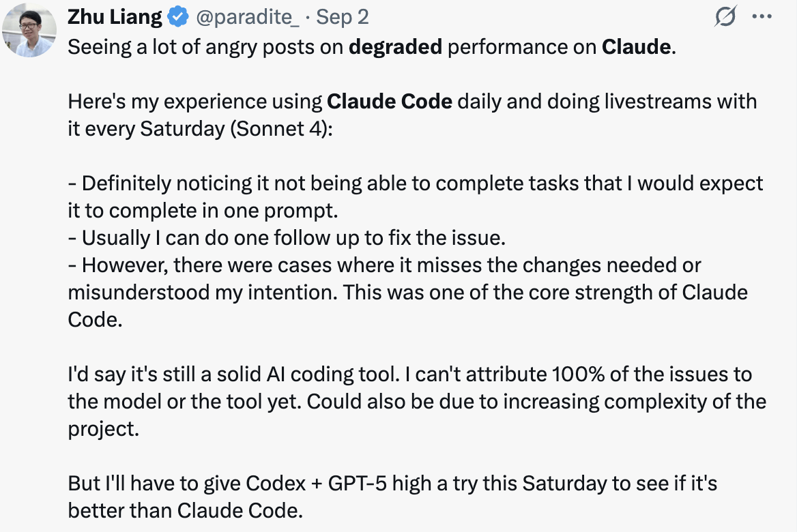Open the Grok explain-post icon
This screenshot has width=797, height=532.
(x=725, y=18)
